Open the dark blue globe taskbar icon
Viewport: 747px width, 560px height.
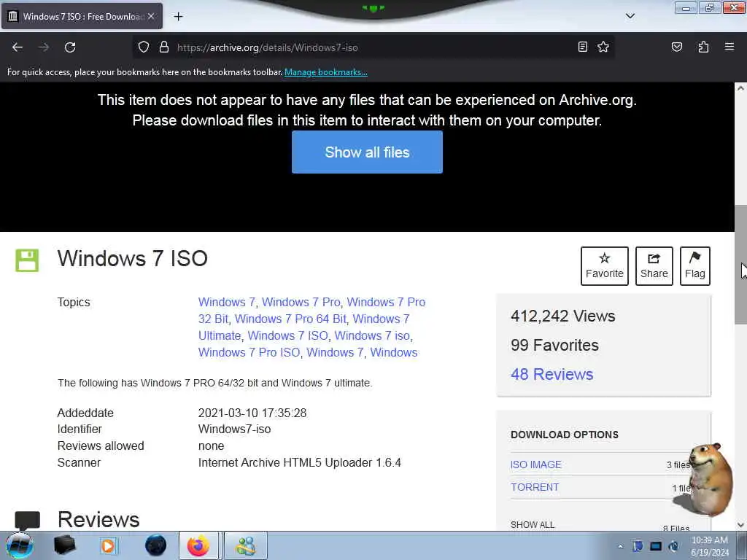[x=155, y=545]
